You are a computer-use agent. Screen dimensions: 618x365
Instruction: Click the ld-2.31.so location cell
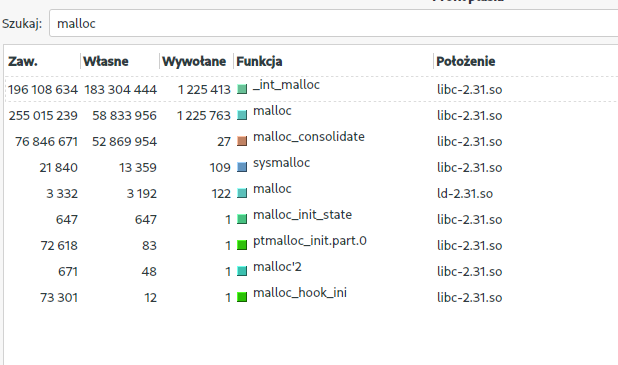465,194
